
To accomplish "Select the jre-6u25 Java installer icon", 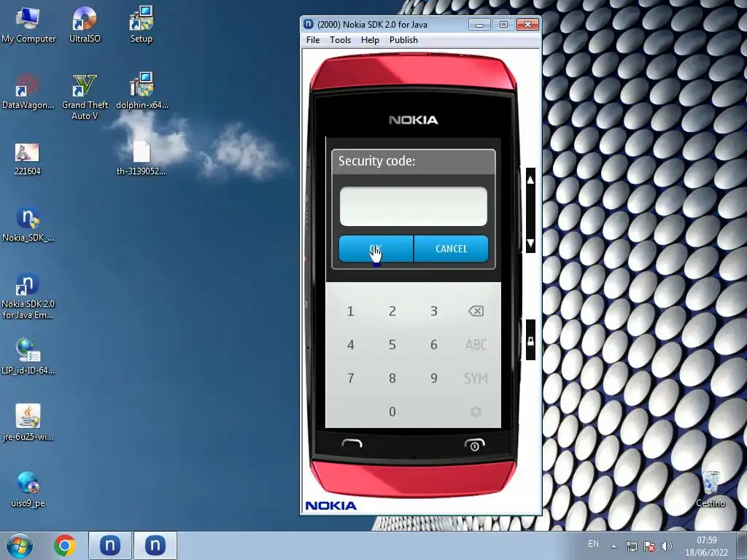I will point(28,424).
